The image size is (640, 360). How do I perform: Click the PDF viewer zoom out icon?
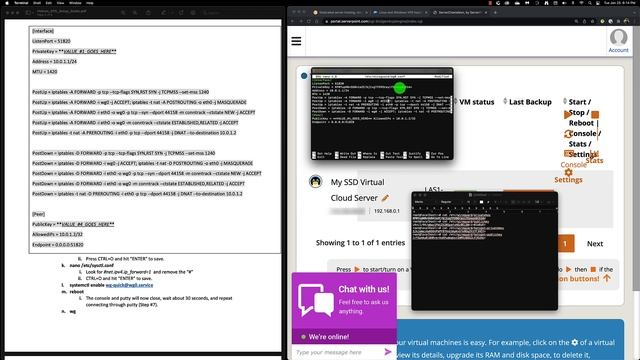click(123, 13)
